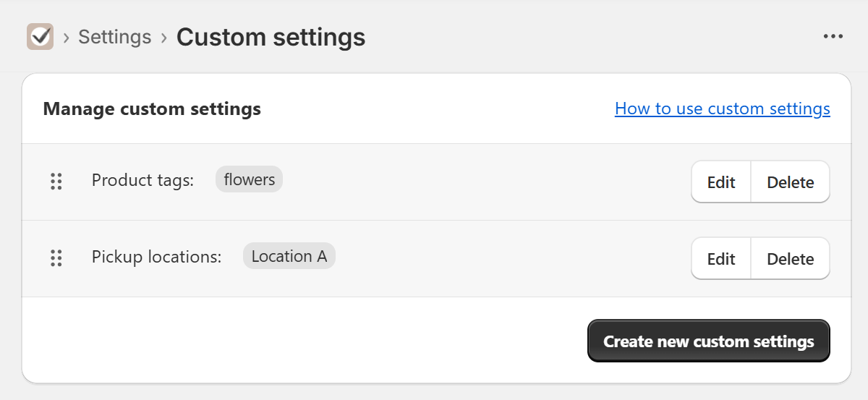
Task: Go back to Settings via breadcrumb
Action: 115,37
